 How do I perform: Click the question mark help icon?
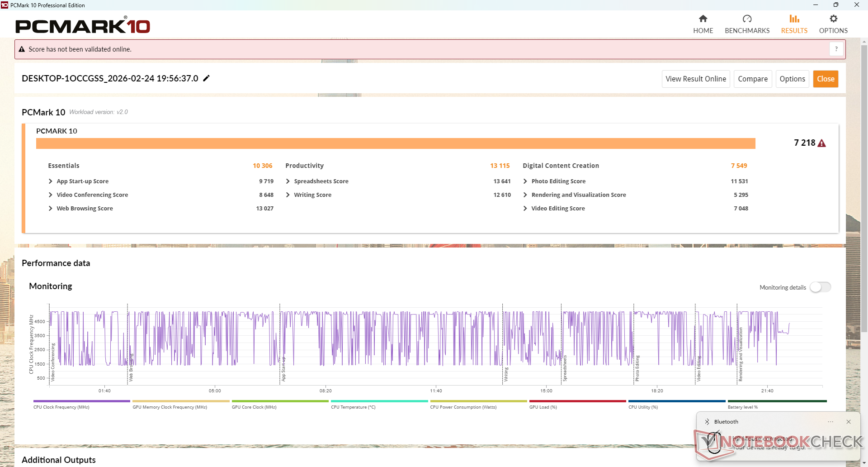(836, 49)
